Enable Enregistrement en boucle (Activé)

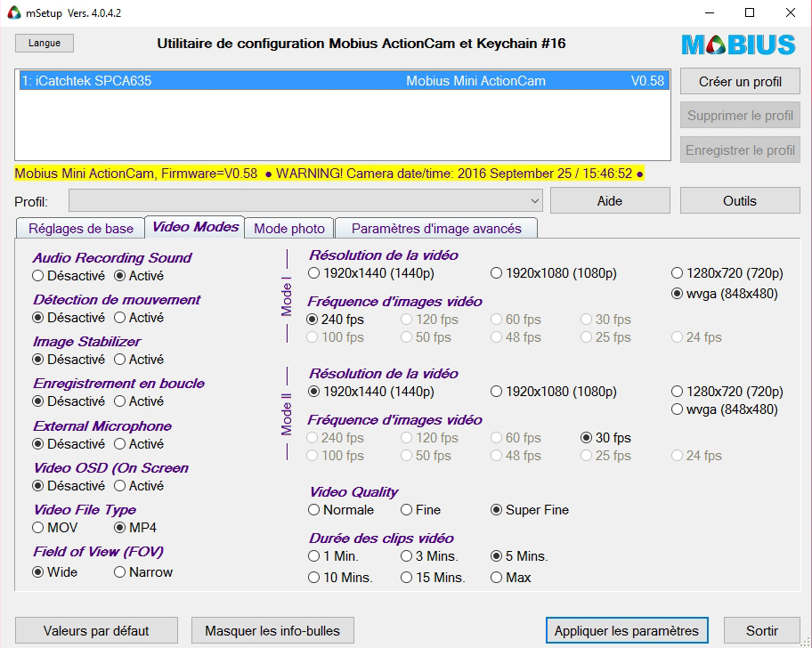tap(139, 401)
